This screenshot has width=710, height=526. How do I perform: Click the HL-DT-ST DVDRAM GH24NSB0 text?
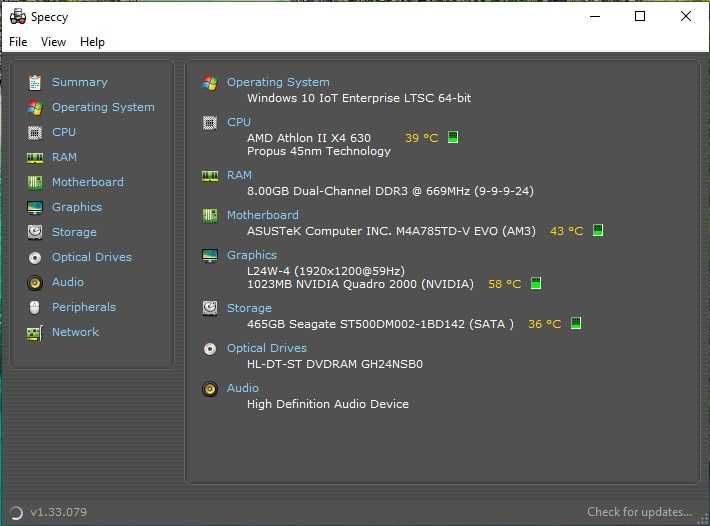click(x=335, y=364)
